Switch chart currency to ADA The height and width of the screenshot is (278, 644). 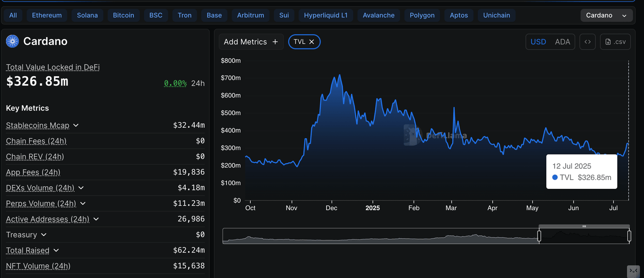coord(562,42)
